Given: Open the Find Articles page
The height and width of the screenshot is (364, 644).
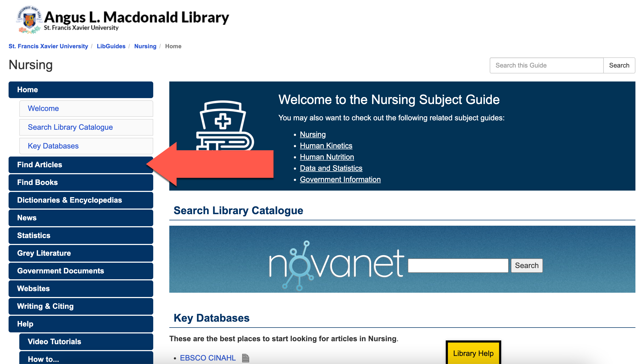Looking at the screenshot, I should coord(81,165).
